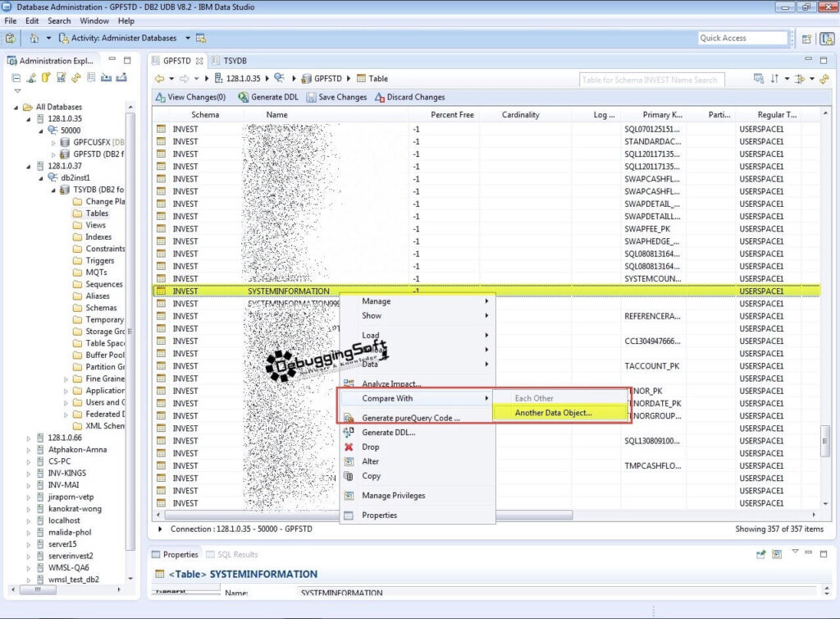
Task: Click the task navigator icon in main toolbar
Action: point(10,38)
